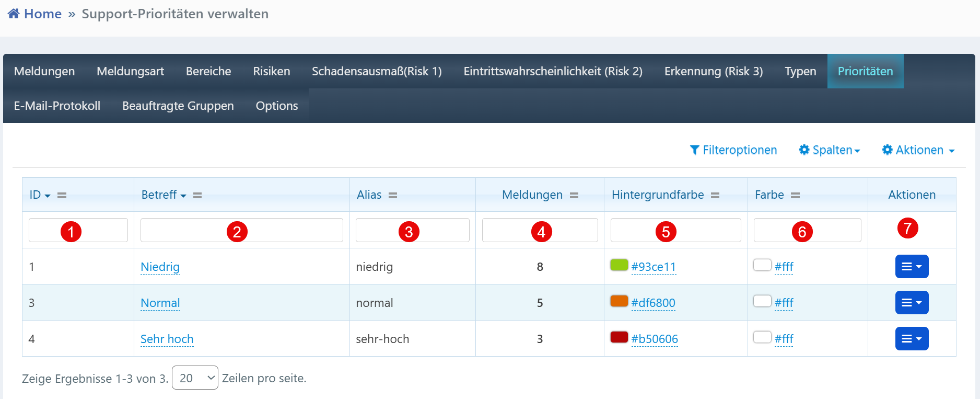Switch to the Meldungsart tab

pyautogui.click(x=130, y=71)
